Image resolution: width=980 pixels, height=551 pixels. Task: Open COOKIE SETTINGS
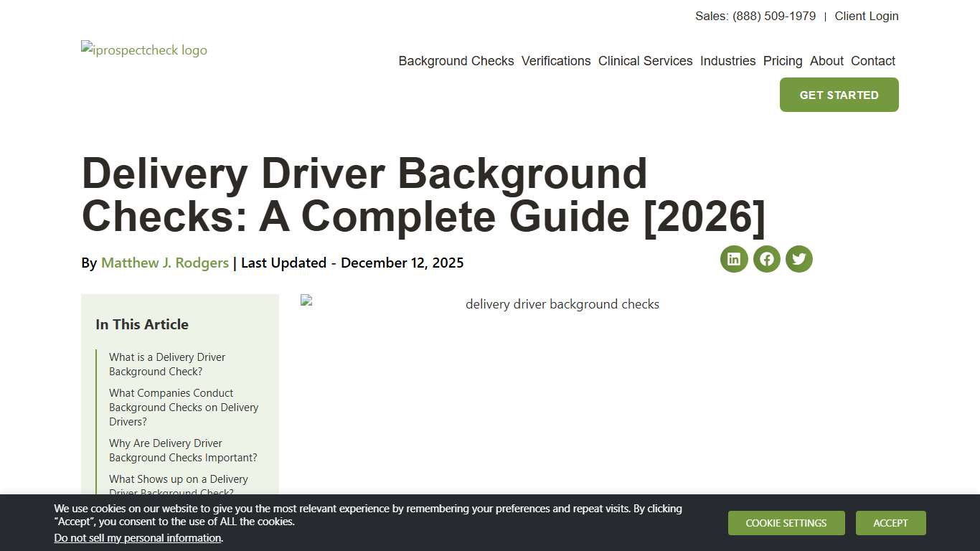point(786,523)
